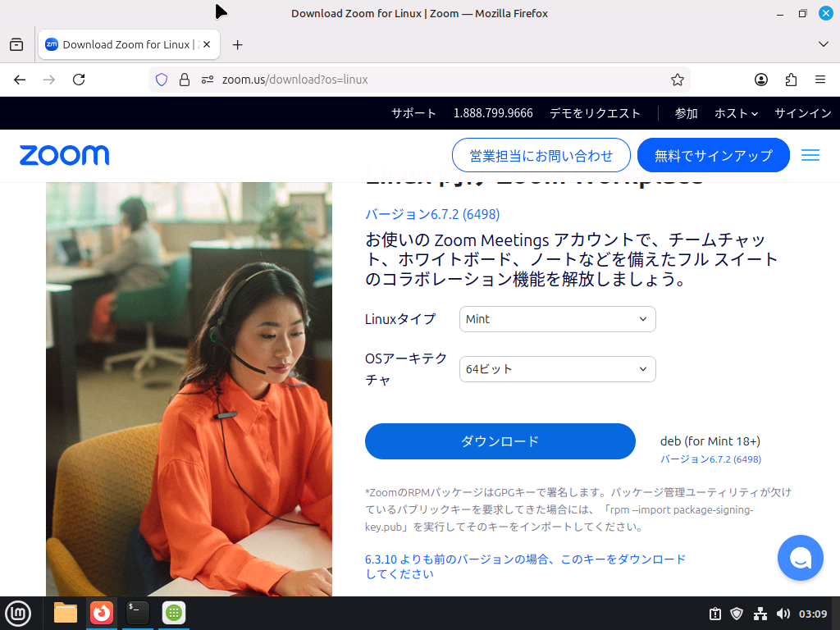
Task: Open the network applet in the tray
Action: coord(759,614)
